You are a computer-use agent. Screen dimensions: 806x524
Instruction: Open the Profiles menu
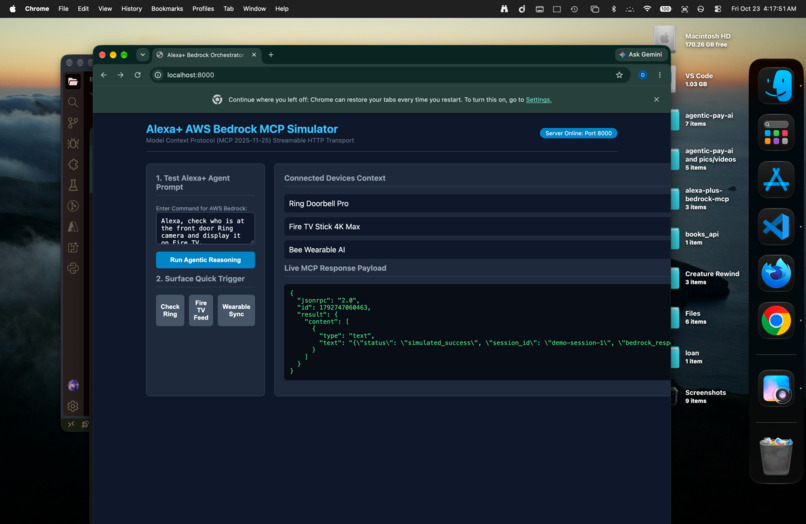click(x=203, y=9)
